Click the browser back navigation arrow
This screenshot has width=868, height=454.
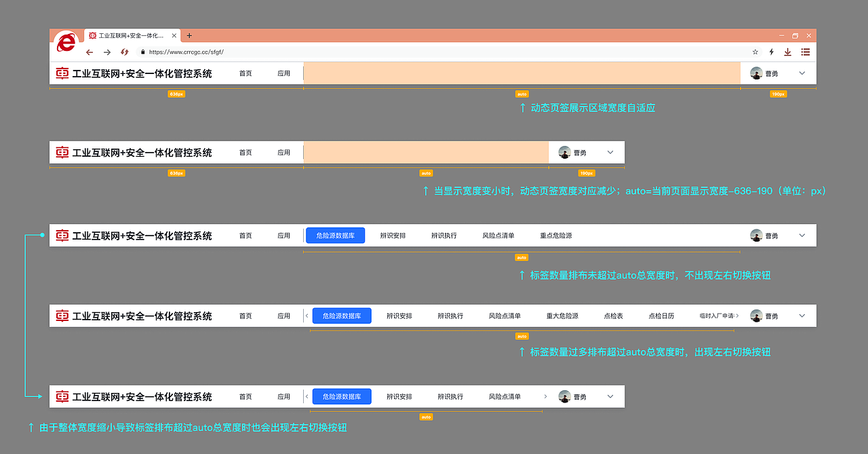[90, 52]
